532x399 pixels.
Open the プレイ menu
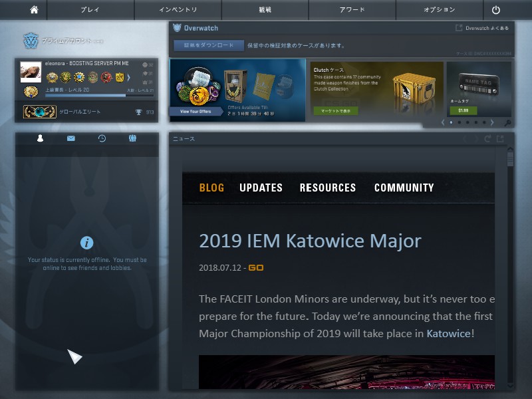tap(90, 9)
